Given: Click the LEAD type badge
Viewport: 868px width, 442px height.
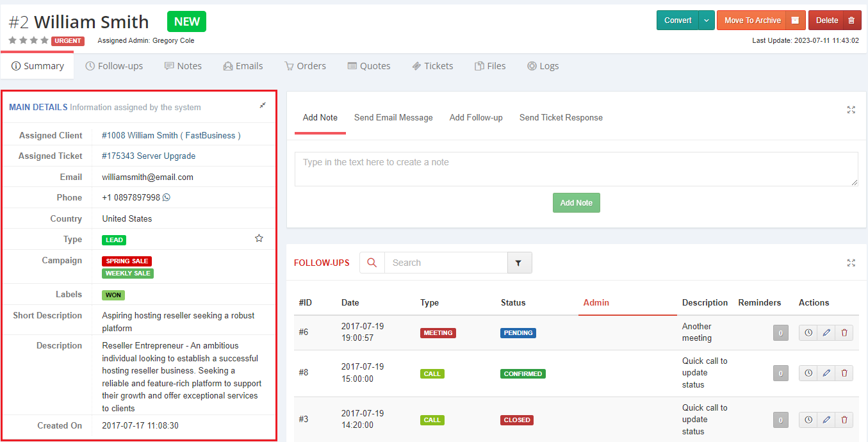Looking at the screenshot, I should click(x=114, y=240).
